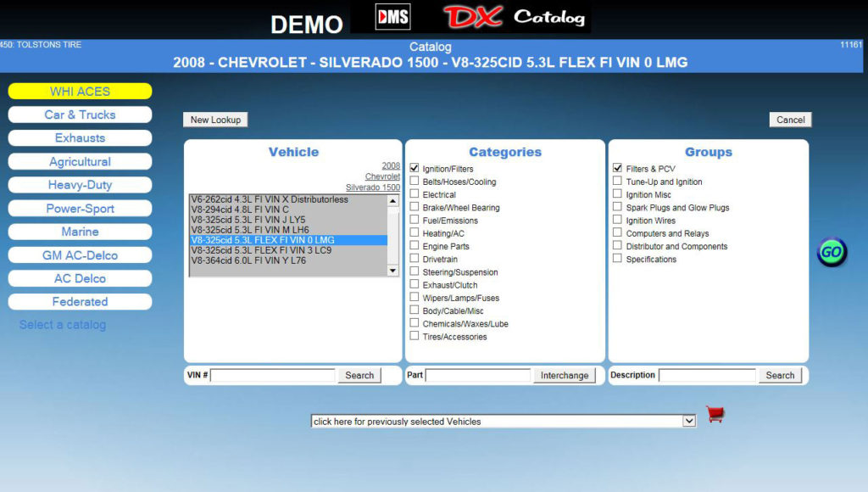
Task: Uncheck the Ignition/Filters category
Action: click(415, 166)
